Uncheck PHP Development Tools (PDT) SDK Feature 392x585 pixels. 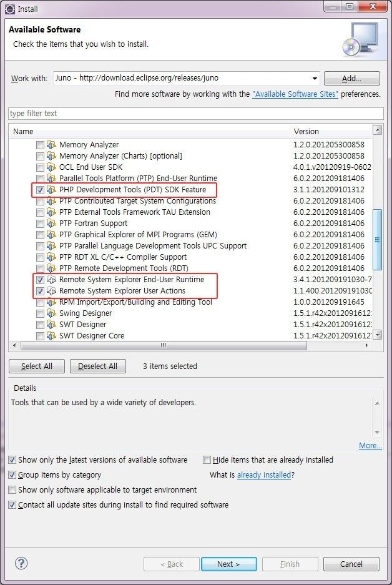(x=41, y=190)
